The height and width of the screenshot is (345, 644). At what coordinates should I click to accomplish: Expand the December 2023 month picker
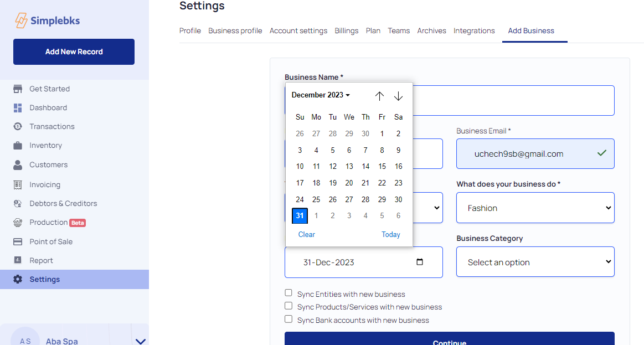[321, 95]
